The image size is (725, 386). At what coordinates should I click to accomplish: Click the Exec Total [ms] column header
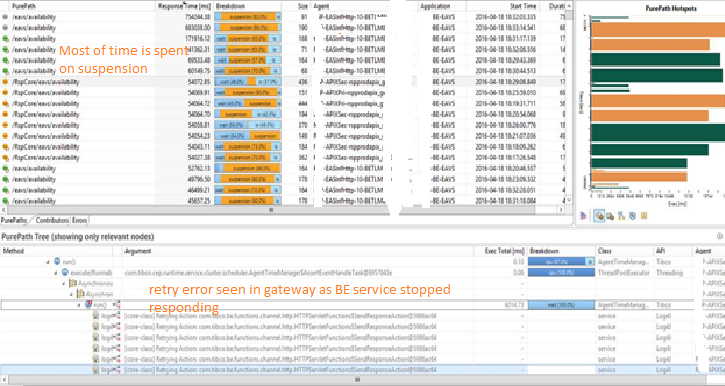504,251
